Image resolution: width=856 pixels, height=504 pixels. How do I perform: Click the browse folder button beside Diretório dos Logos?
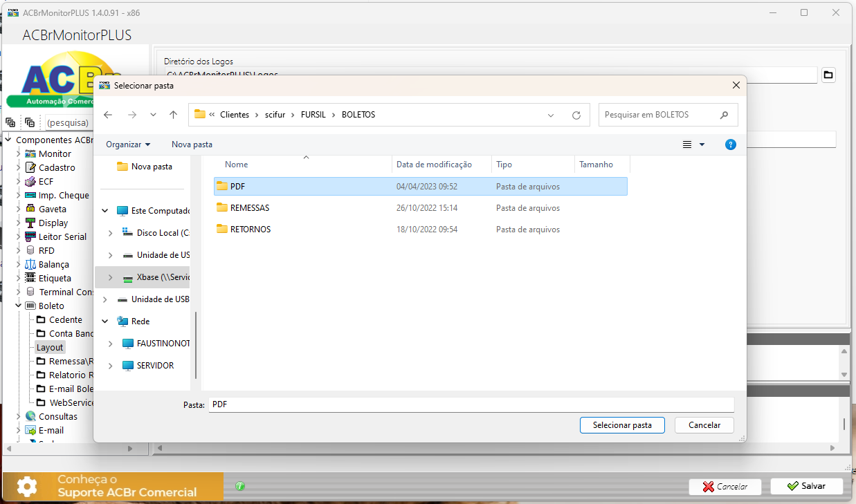828,75
